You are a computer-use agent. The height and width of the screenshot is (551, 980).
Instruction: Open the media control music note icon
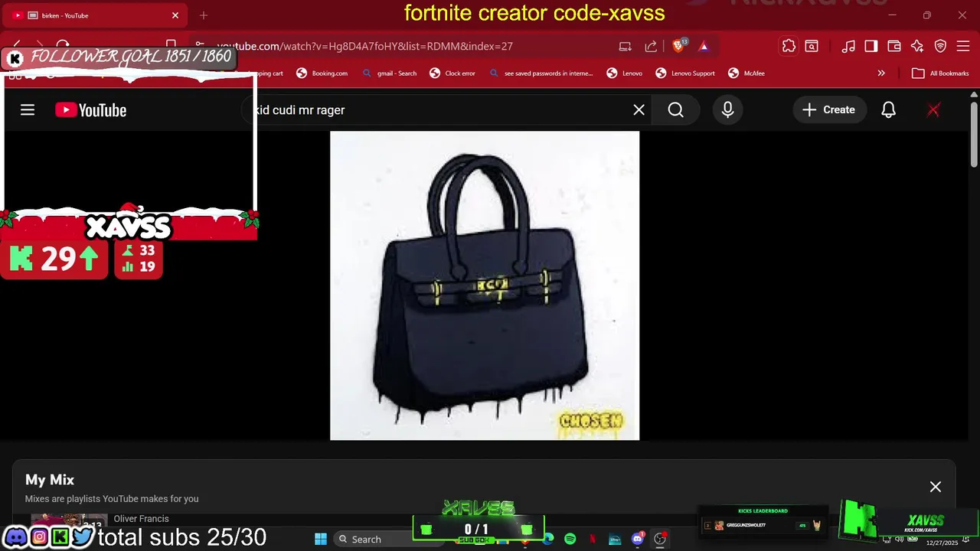[x=848, y=46]
